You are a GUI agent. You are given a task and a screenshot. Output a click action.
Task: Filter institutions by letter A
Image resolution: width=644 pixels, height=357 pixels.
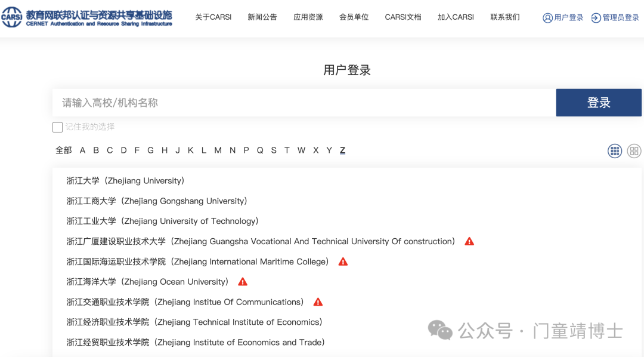pos(82,150)
